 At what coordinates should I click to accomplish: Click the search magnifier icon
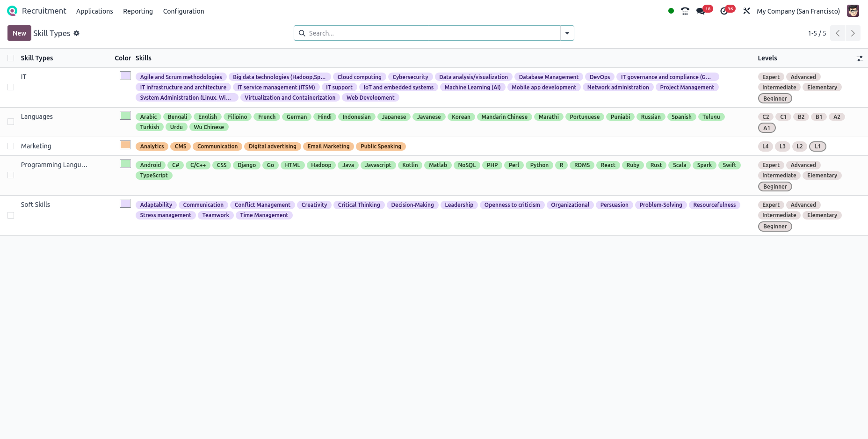point(302,33)
